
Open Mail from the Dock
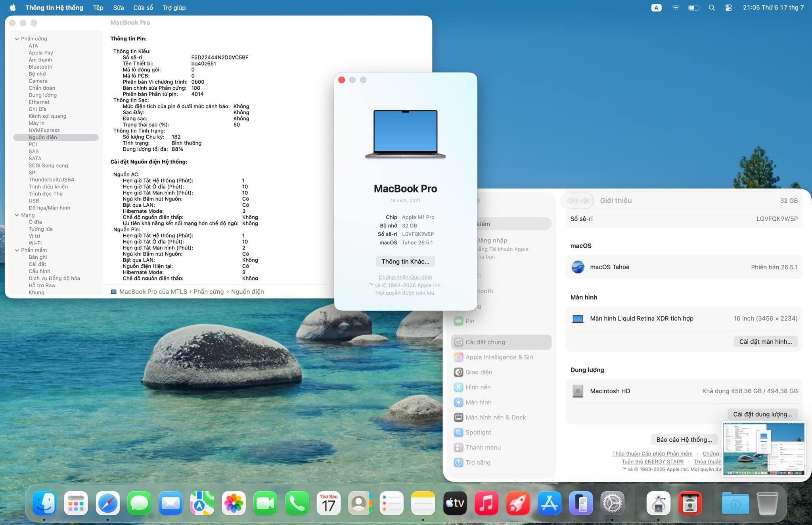point(170,503)
